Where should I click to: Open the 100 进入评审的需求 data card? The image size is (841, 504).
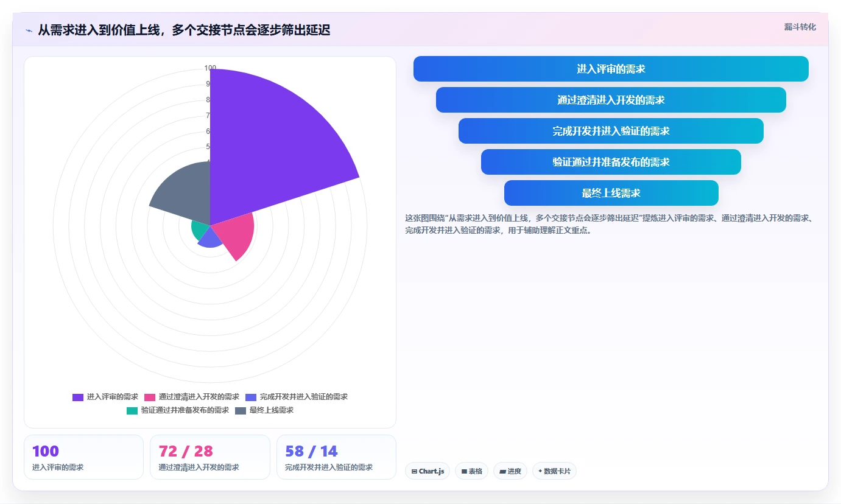83,457
